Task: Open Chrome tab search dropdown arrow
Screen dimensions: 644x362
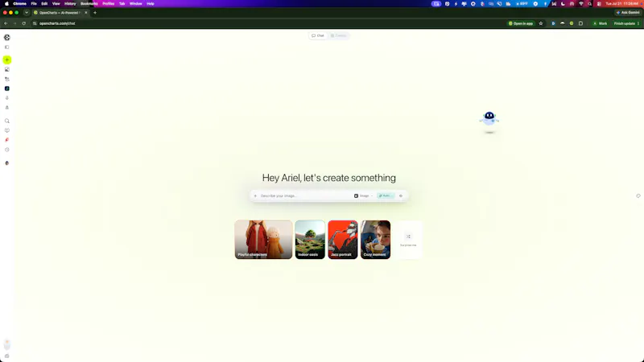Action: [x=27, y=13]
